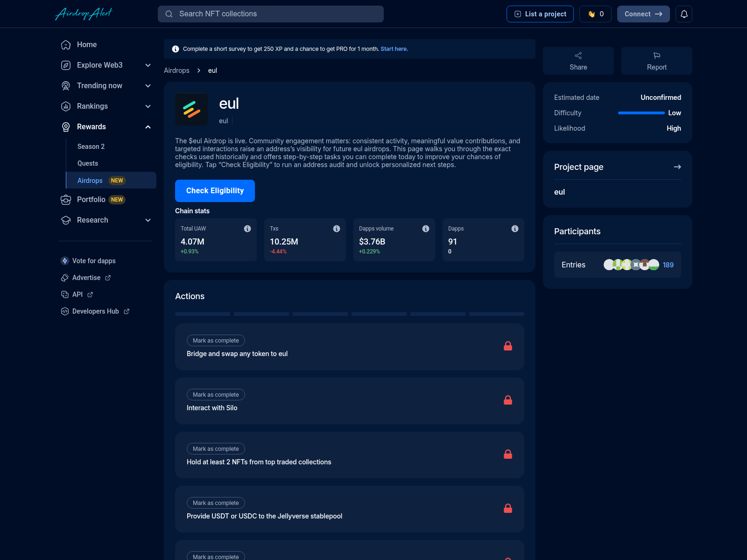Open the Total UAW info tooltip icon
Viewport: 747px width, 560px height.
(247, 229)
